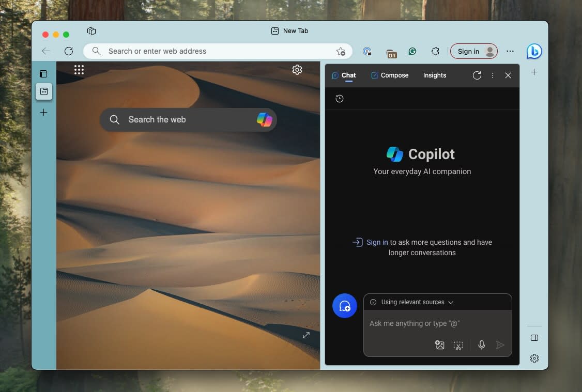Select the New Tab vertical tab
582x392 pixels.
[44, 91]
